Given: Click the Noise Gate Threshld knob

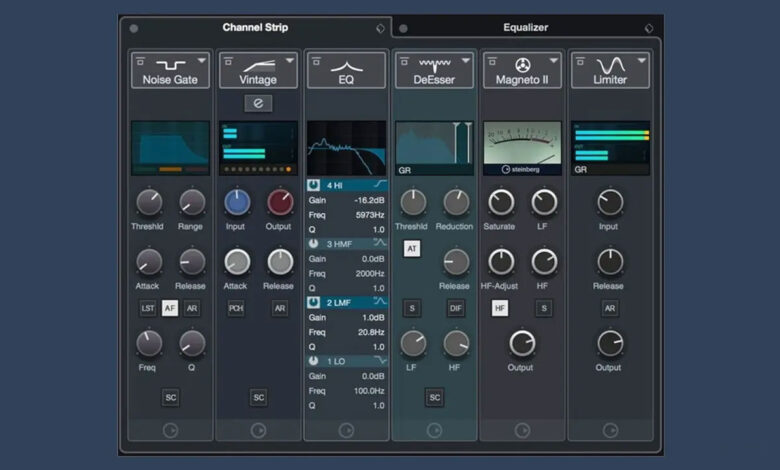Looking at the screenshot, I should (149, 202).
